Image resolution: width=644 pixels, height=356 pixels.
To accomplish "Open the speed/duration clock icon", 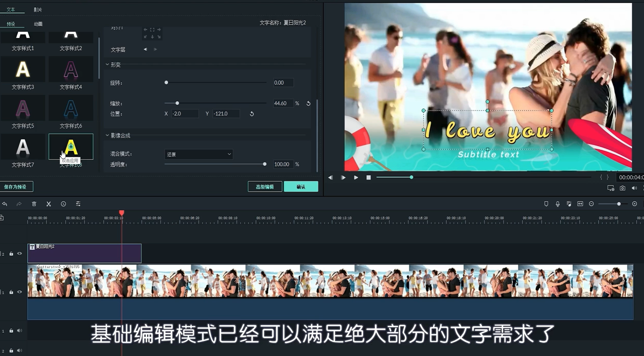I will [x=63, y=204].
